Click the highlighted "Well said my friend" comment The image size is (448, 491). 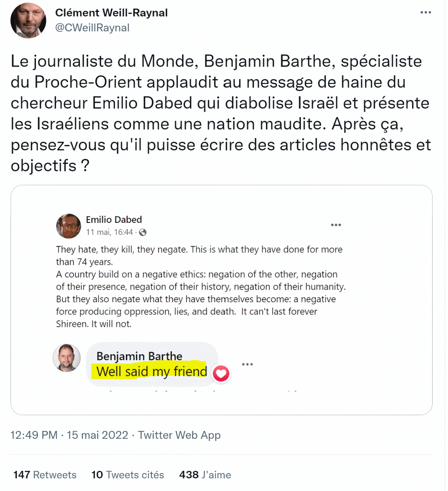tap(151, 372)
